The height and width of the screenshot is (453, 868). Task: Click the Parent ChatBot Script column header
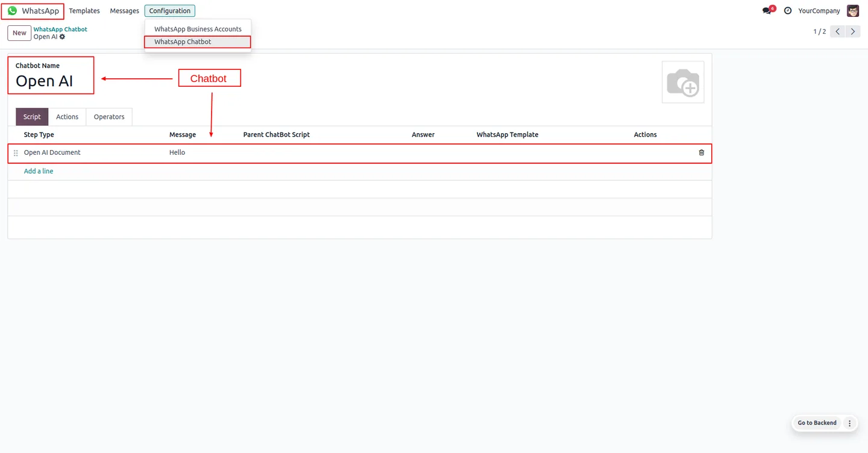(277, 134)
